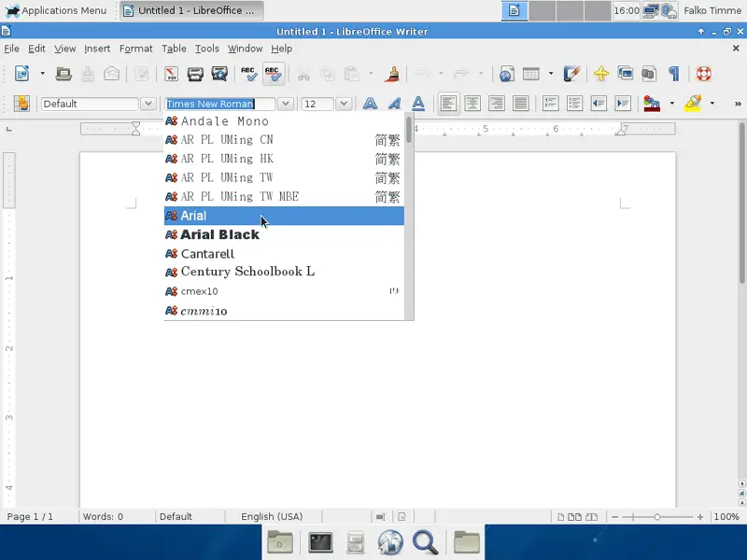The width and height of the screenshot is (747, 560).
Task: Run the Spelling and Grammar check
Action: [248, 74]
